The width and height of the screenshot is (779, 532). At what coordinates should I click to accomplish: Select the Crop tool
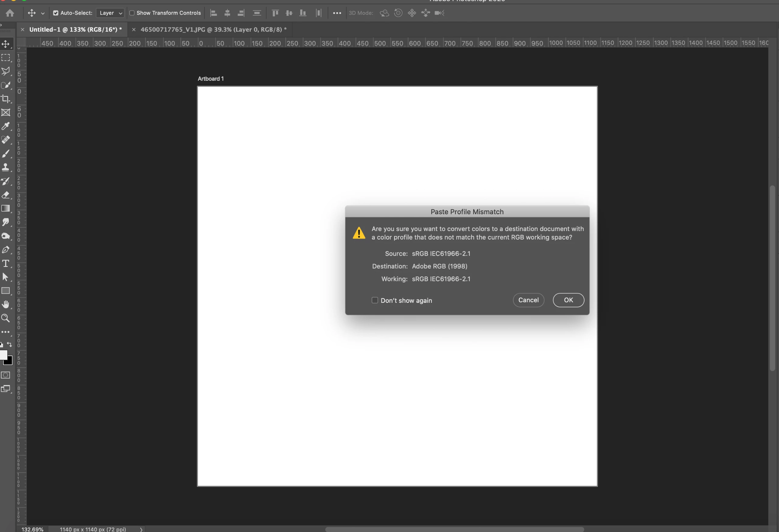coord(6,99)
